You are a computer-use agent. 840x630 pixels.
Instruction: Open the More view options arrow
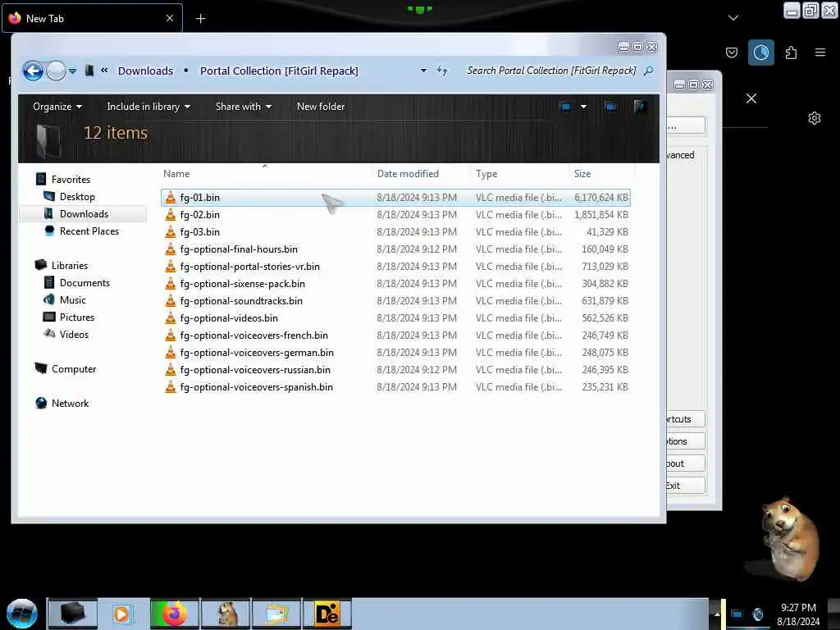pyautogui.click(x=583, y=107)
